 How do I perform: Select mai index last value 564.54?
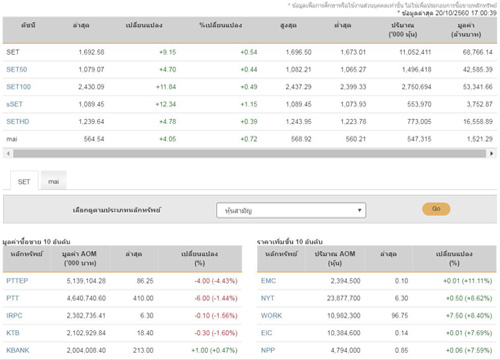[94, 139]
